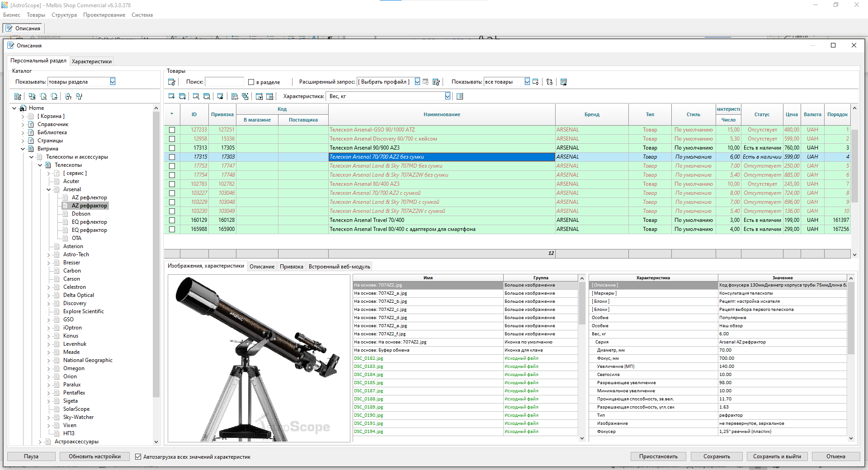
Task: Open the catalog 'товары раздела' dropdown
Action: [x=113, y=81]
